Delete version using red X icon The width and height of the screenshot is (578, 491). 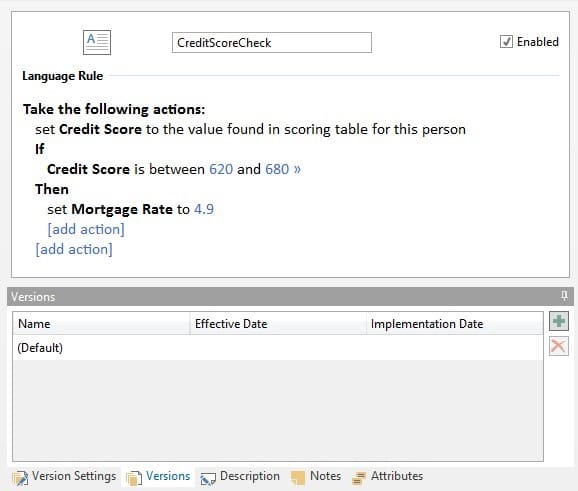click(x=558, y=346)
